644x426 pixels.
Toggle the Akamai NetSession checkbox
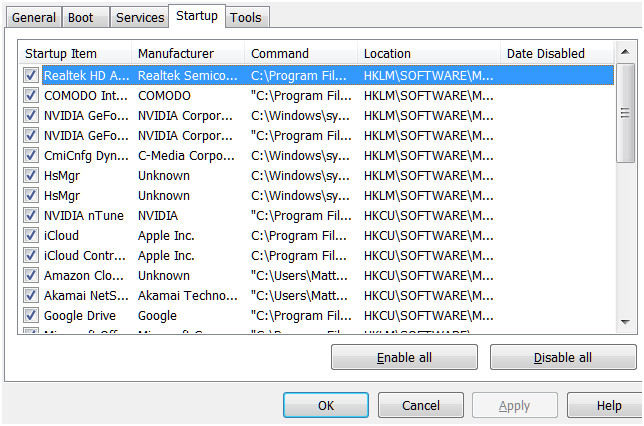(31, 295)
